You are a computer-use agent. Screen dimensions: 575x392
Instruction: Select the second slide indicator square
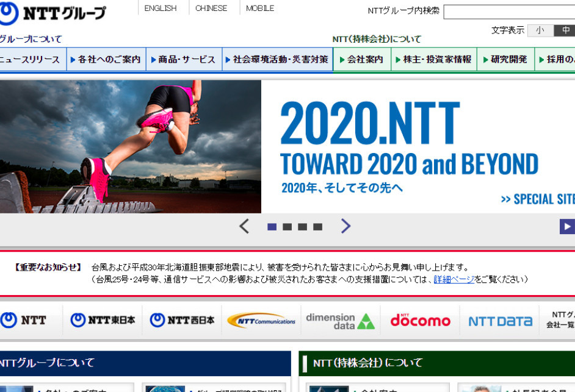pyautogui.click(x=287, y=227)
